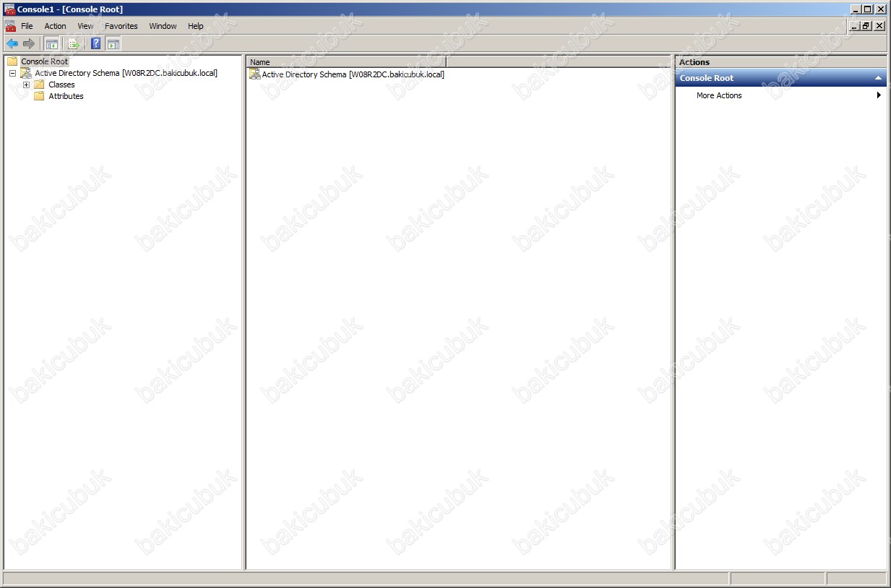The image size is (891, 588).
Task: Toggle Show/Hide Console Tree toolbar button
Action: pyautogui.click(x=52, y=44)
